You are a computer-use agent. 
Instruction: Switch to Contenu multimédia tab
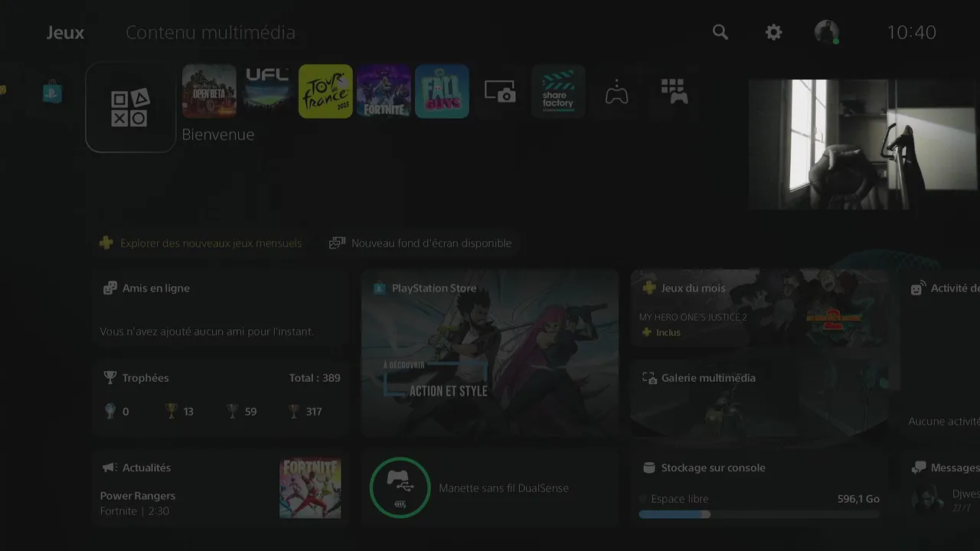pyautogui.click(x=211, y=33)
